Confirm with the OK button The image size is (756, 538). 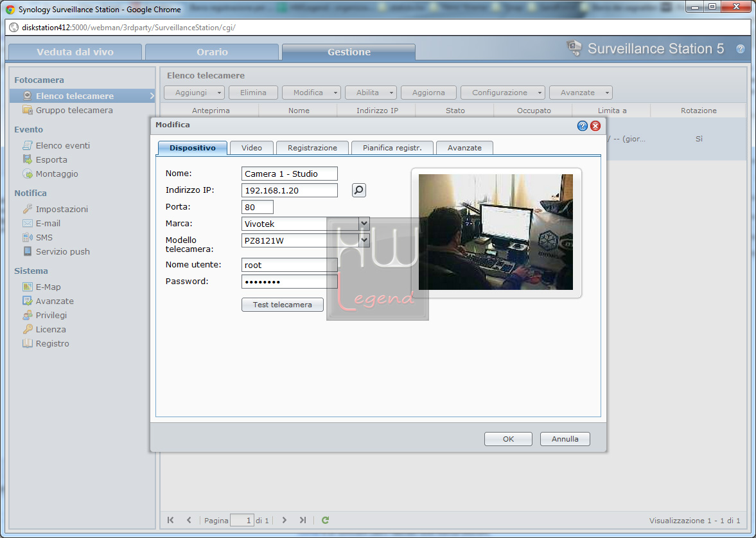pos(508,438)
